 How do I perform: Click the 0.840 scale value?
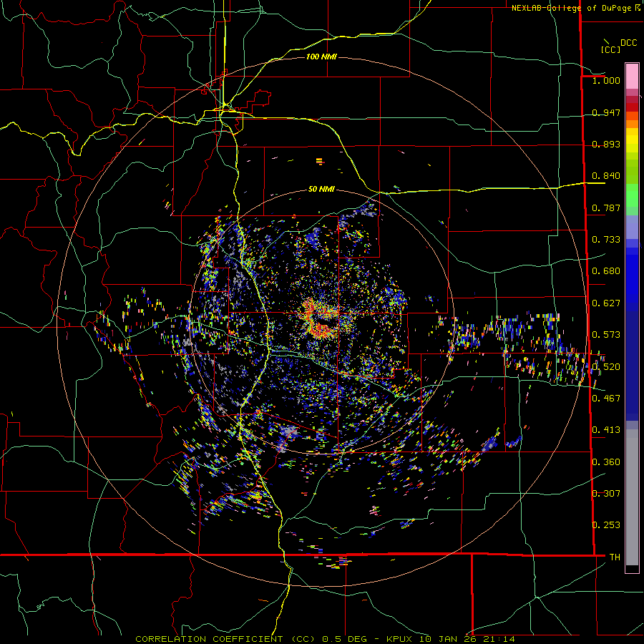[606, 176]
